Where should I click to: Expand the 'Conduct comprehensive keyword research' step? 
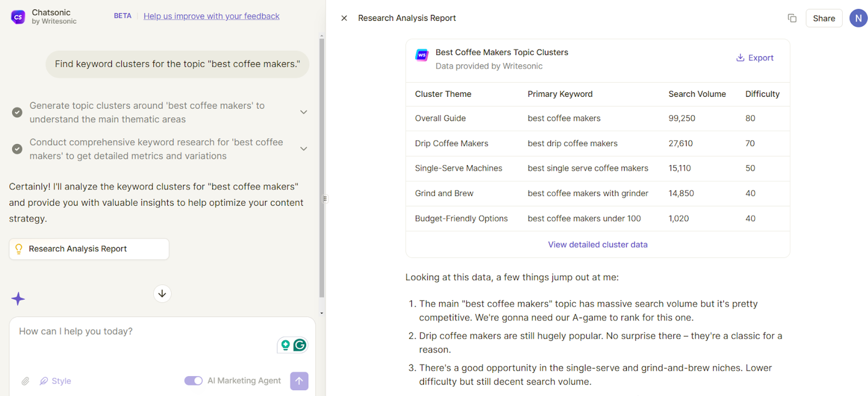click(304, 149)
